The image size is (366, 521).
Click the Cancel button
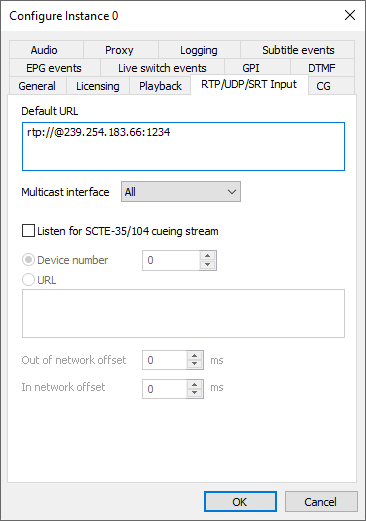pyautogui.click(x=321, y=501)
